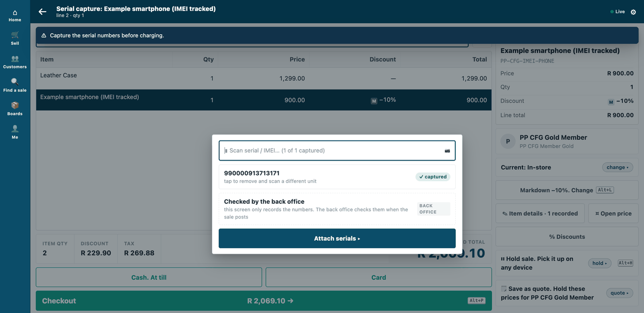Click the BACK OFFICE tag
Screen dimensions: 644x313
[433, 209]
